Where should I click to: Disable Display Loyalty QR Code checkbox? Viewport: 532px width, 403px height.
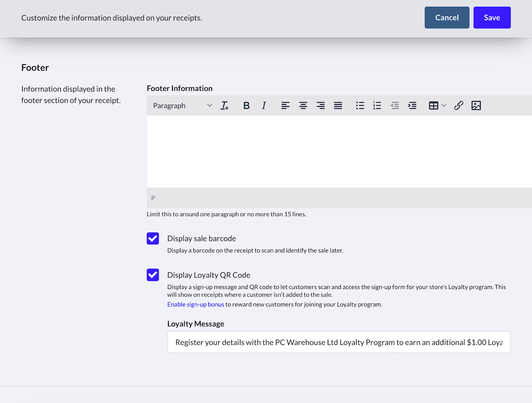tap(153, 275)
